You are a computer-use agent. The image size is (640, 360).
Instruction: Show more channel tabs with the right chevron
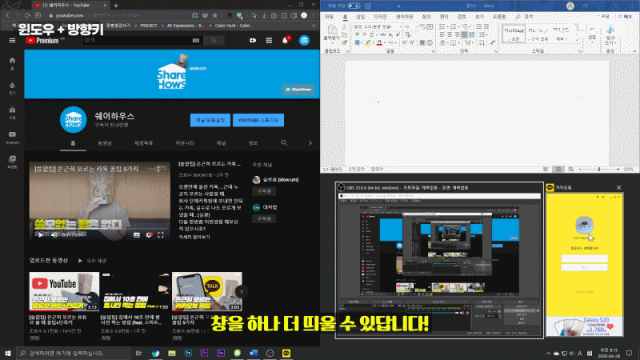click(310, 143)
